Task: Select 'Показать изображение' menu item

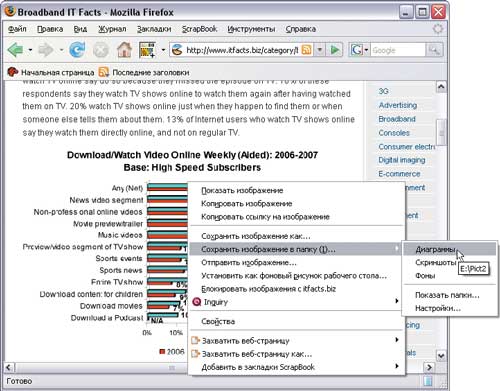Action: click(297, 190)
